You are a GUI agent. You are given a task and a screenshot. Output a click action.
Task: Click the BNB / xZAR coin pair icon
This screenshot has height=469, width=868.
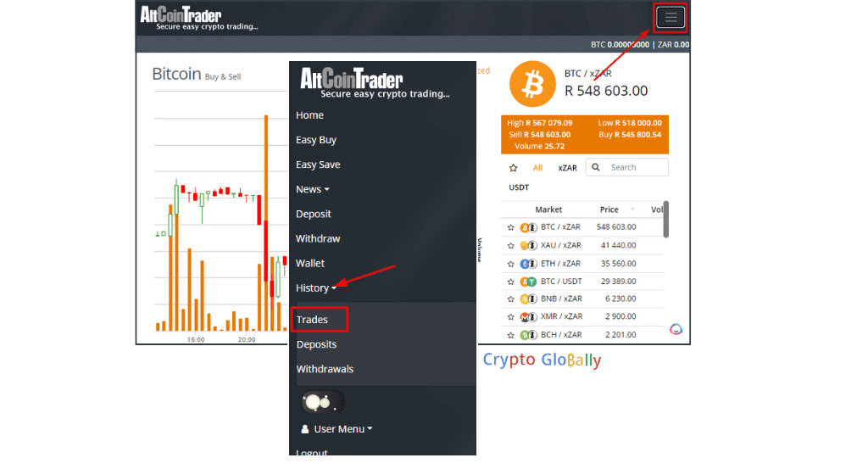(528, 299)
